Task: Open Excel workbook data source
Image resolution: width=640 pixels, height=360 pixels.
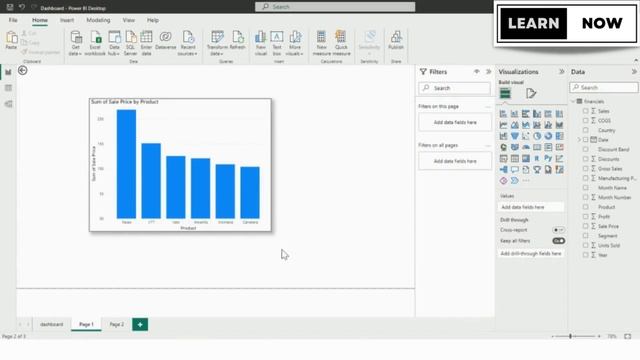Action: pyautogui.click(x=95, y=43)
